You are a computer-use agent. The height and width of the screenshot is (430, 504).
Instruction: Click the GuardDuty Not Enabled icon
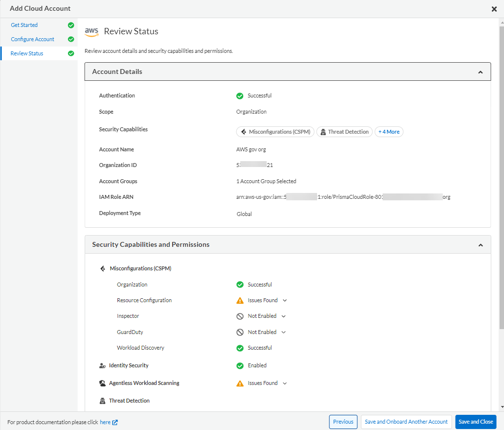point(240,332)
